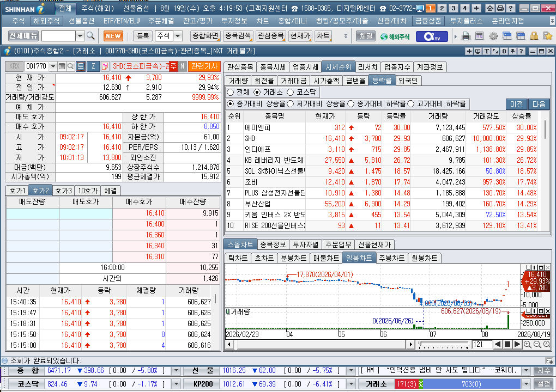Open the 주문체결 menu
556x392 pixels.
pyautogui.click(x=161, y=21)
